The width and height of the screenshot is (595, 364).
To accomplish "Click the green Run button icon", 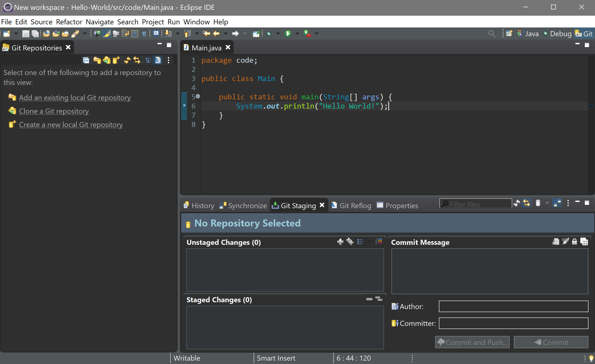I will [288, 34].
